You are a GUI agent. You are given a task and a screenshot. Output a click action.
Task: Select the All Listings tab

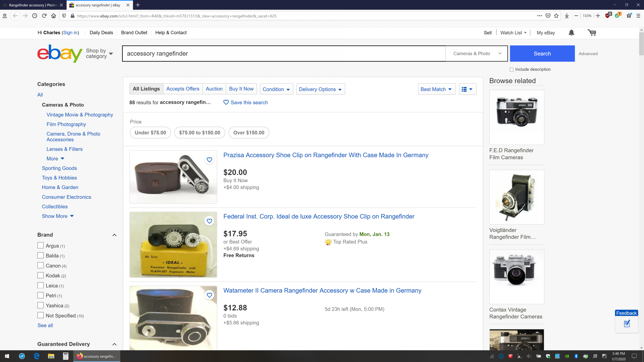tap(146, 89)
